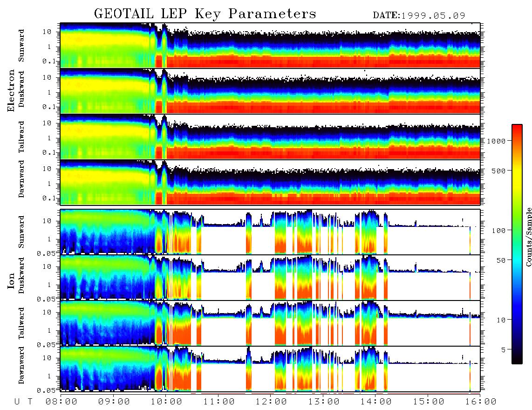Click the colorbar '500' tick label
The image size is (532, 410).
pos(498,171)
